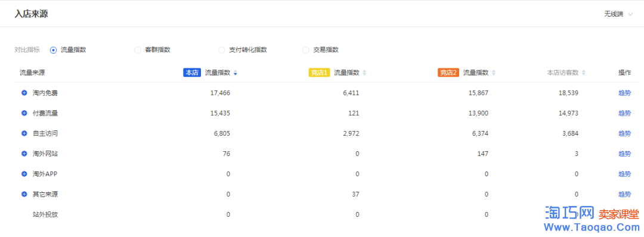644x237 pixels.
Task: Open 趋势 link for 自主访问
Action: 625,133
